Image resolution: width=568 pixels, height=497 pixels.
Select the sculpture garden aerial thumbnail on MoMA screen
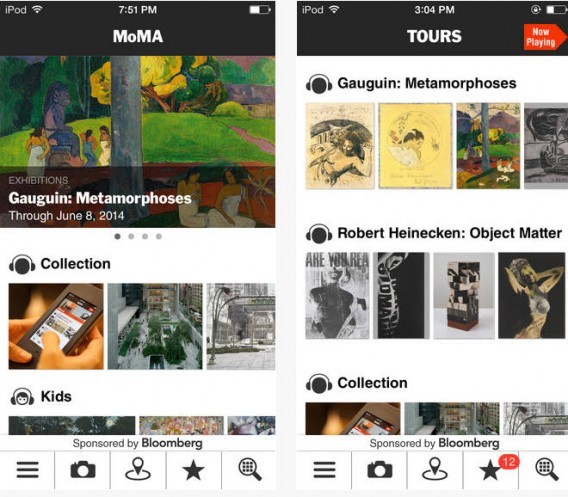point(155,326)
